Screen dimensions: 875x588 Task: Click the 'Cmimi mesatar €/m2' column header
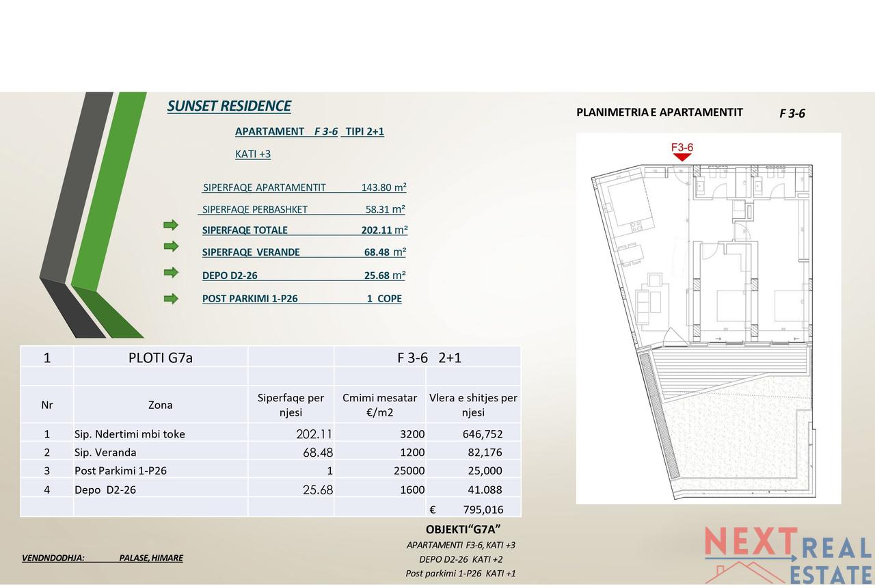(x=380, y=405)
